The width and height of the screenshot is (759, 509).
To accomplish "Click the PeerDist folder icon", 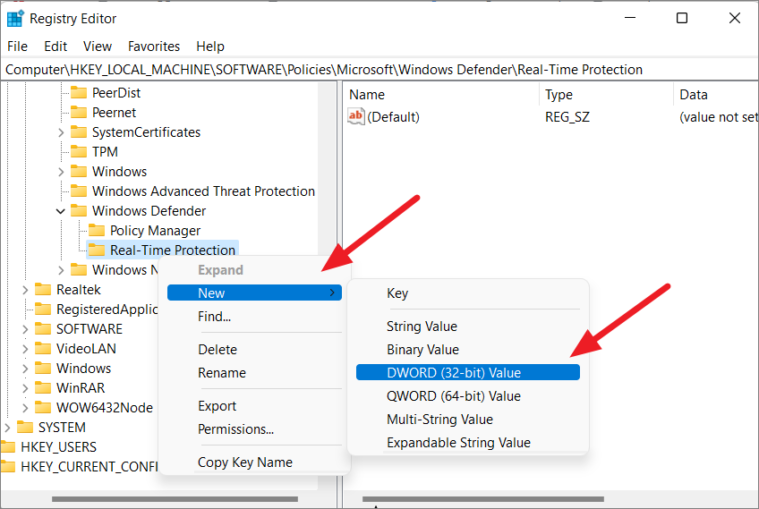I will pyautogui.click(x=78, y=92).
